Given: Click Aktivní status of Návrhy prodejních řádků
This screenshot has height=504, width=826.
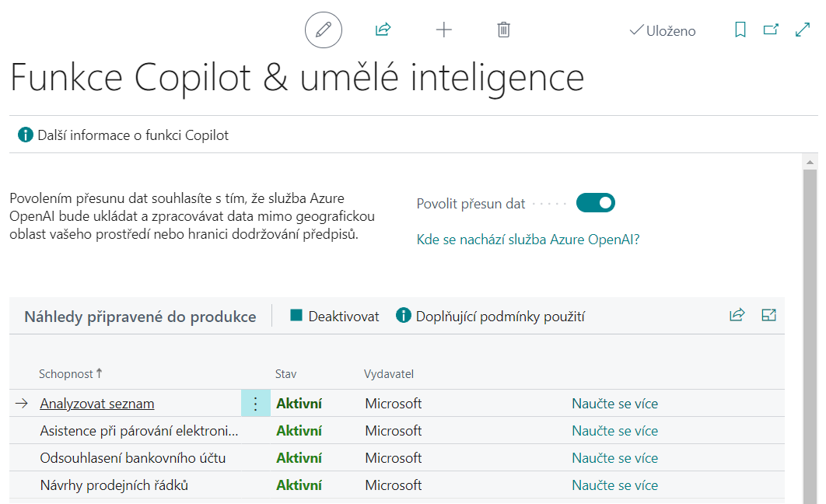Looking at the screenshot, I should 299,485.
